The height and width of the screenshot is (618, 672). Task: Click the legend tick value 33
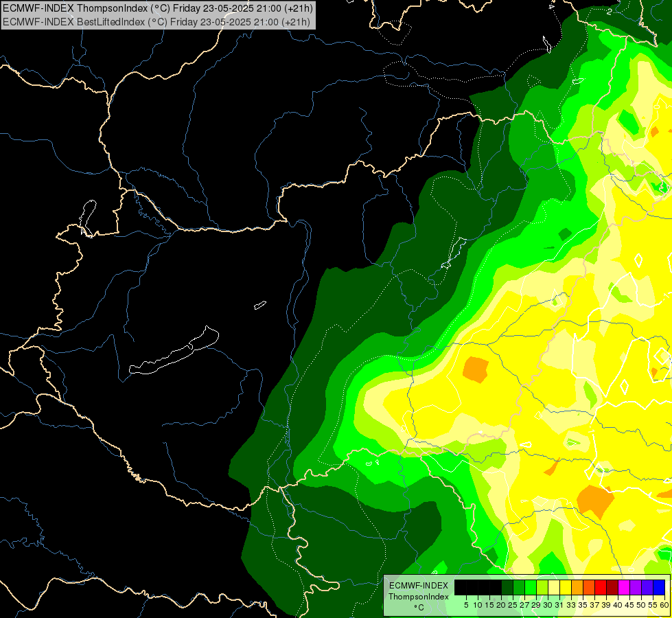pos(571,605)
